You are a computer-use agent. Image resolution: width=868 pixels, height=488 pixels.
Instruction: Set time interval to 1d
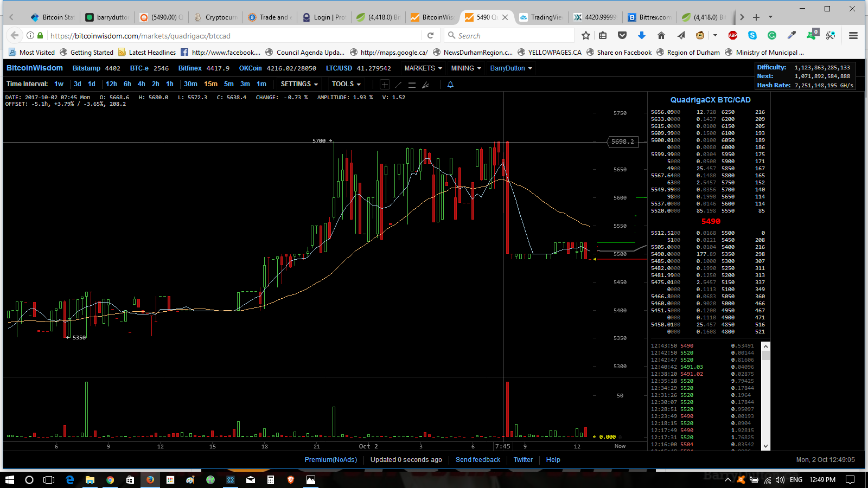pos(92,84)
